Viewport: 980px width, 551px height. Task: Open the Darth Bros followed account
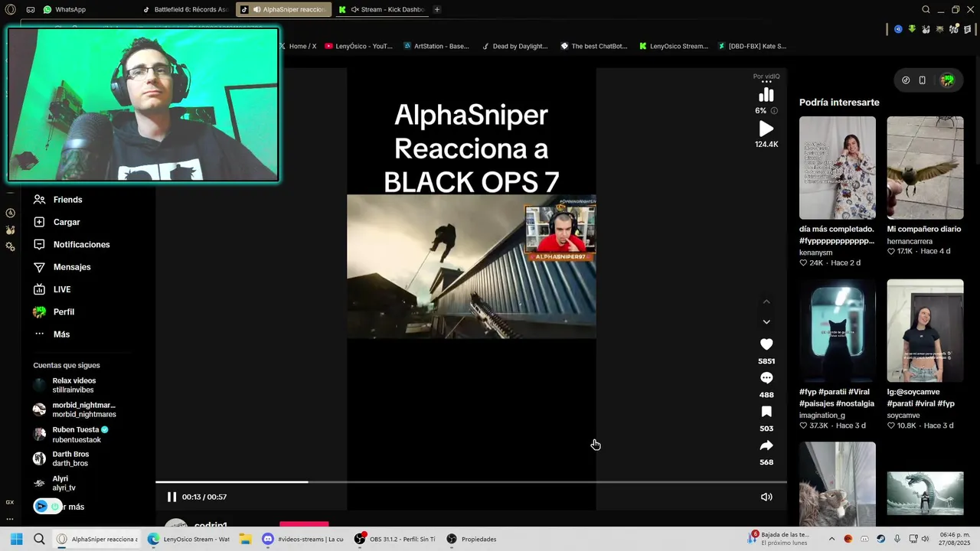60,458
